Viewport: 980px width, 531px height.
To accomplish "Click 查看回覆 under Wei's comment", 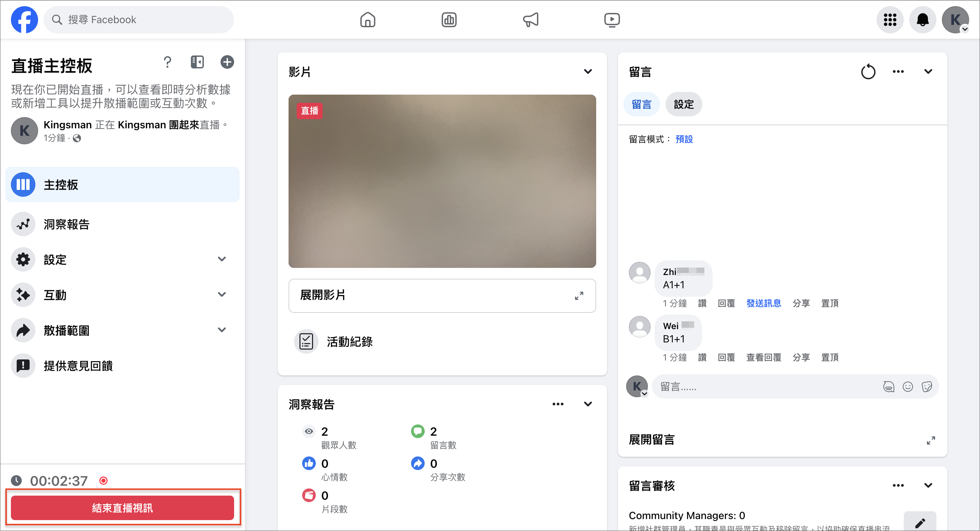I will coord(764,357).
